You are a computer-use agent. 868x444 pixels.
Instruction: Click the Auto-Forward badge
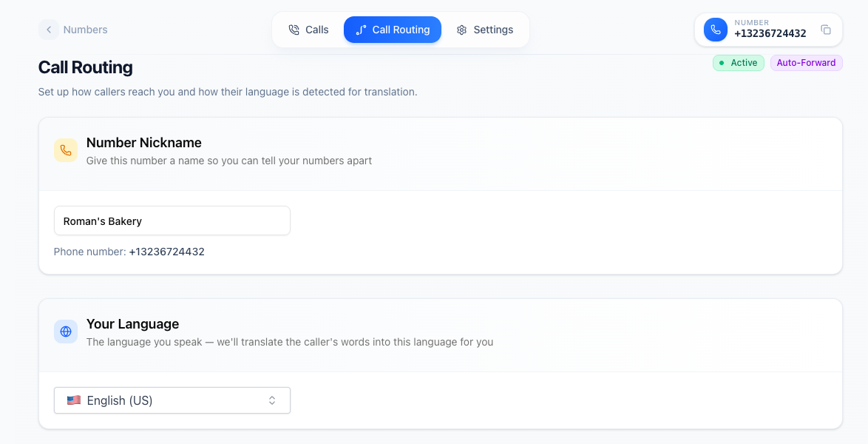(x=806, y=63)
